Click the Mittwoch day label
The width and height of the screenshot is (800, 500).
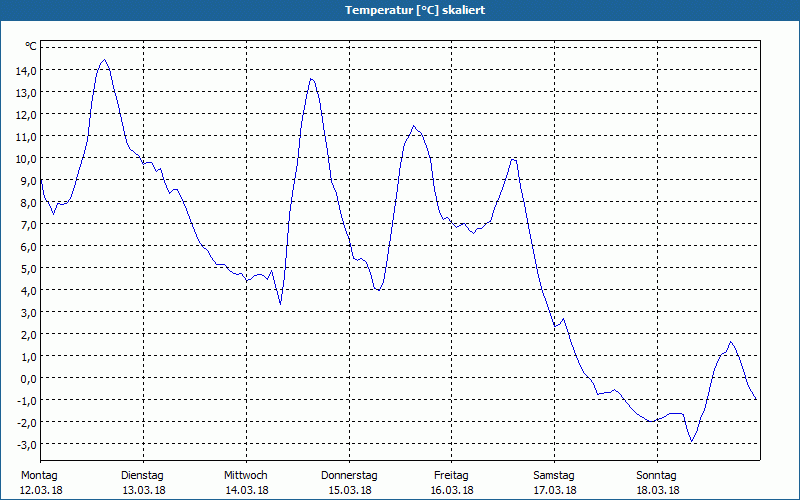245,476
